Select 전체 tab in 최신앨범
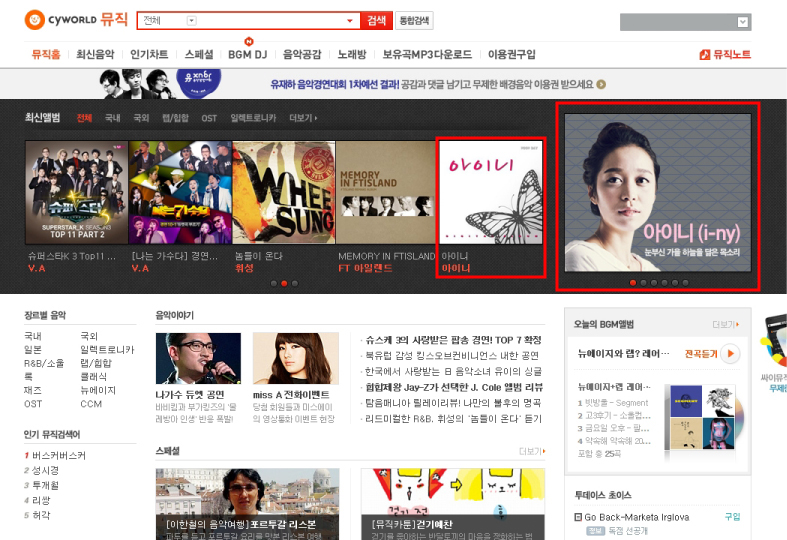 point(84,118)
